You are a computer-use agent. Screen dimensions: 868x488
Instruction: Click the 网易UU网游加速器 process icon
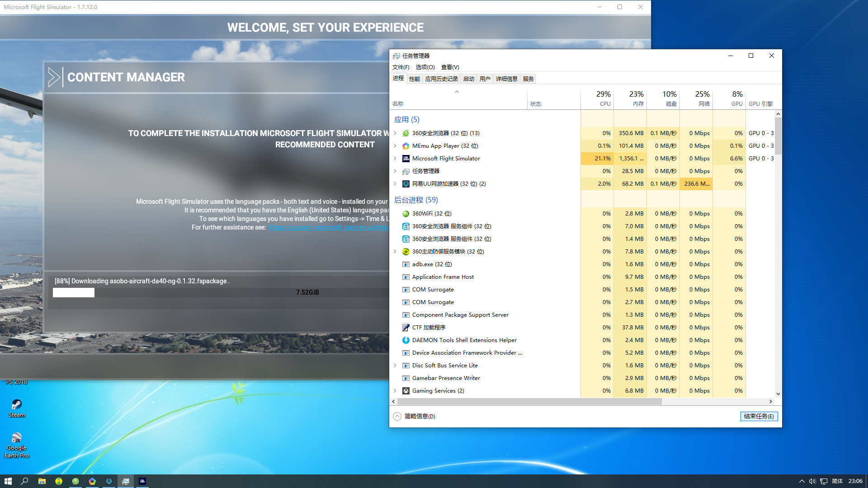click(x=406, y=184)
